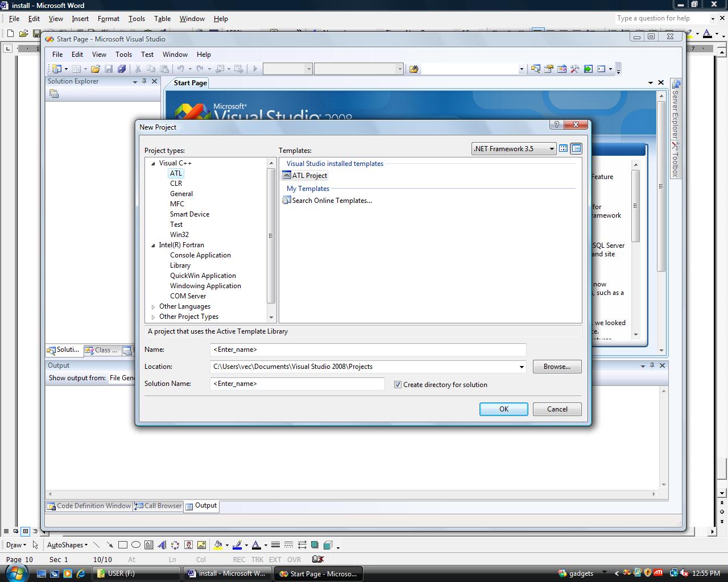Collapse the Visual C++ tree node

click(x=153, y=163)
